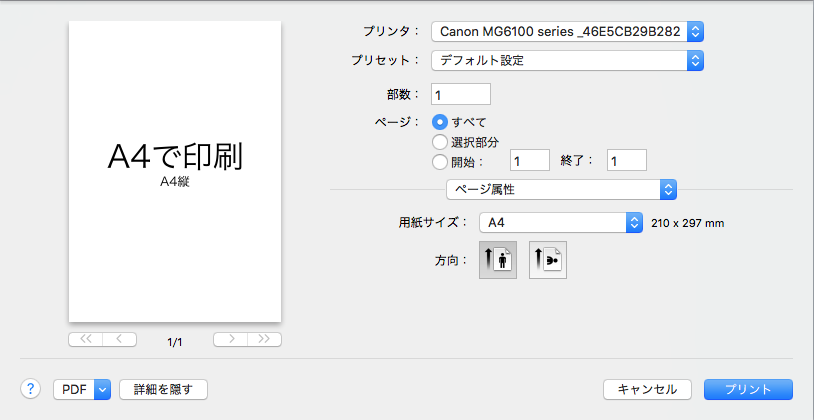This screenshot has width=814, height=420.
Task: Open the プリンタ dropdown list
Action: tap(567, 32)
